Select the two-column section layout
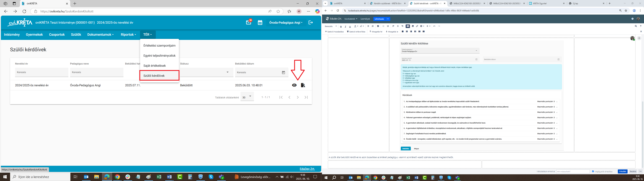 407,32
